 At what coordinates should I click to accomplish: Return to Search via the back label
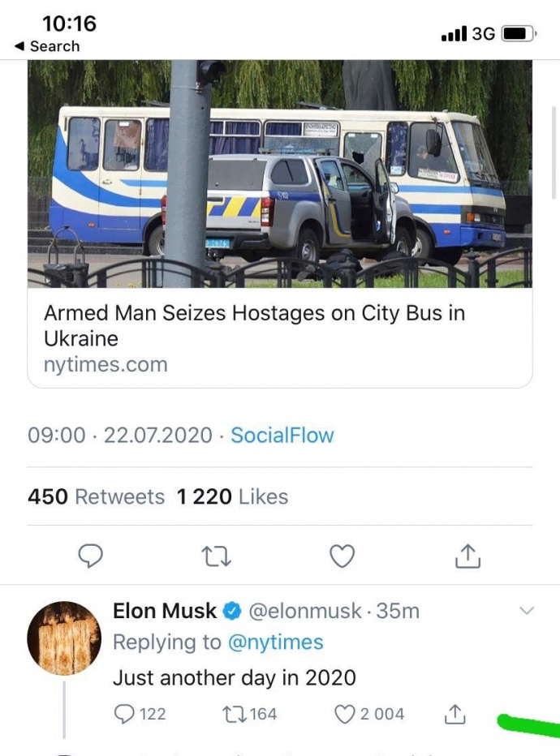pyautogui.click(x=46, y=46)
